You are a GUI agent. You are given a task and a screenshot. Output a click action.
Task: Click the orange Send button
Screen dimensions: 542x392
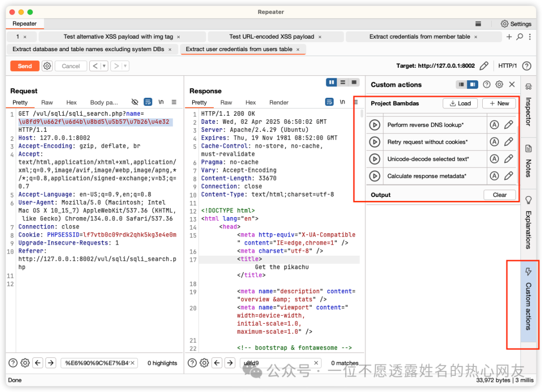(25, 66)
